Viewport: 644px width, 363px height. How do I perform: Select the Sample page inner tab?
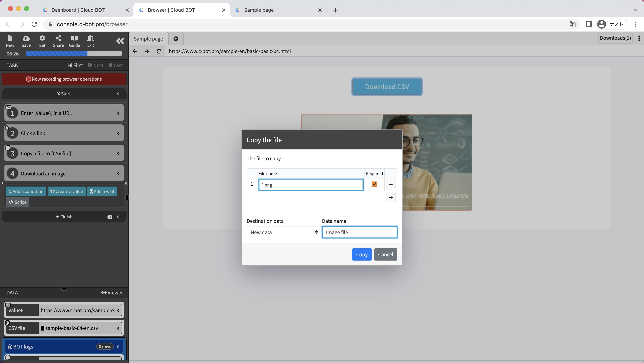click(x=148, y=39)
